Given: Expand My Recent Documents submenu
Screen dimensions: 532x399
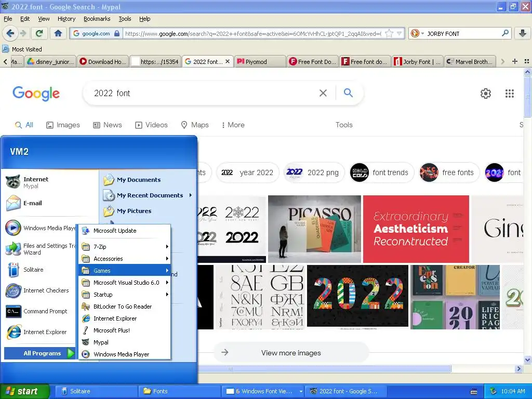Looking at the screenshot, I should tap(148, 195).
